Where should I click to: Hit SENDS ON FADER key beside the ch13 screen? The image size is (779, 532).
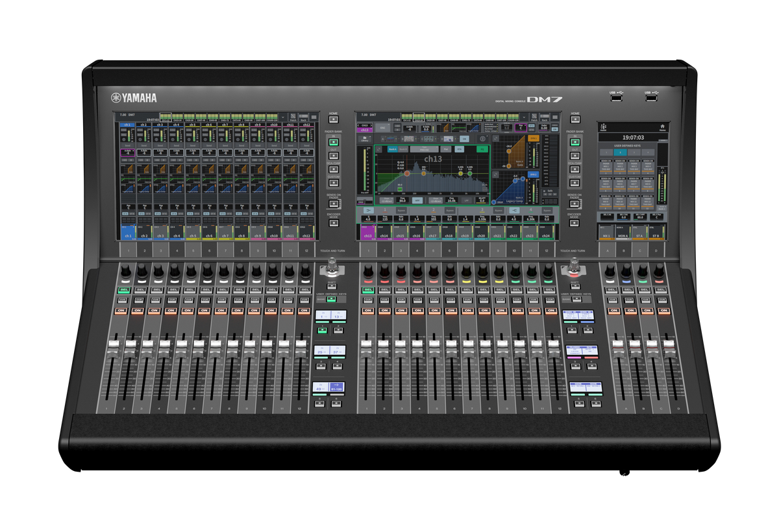pyautogui.click(x=575, y=204)
